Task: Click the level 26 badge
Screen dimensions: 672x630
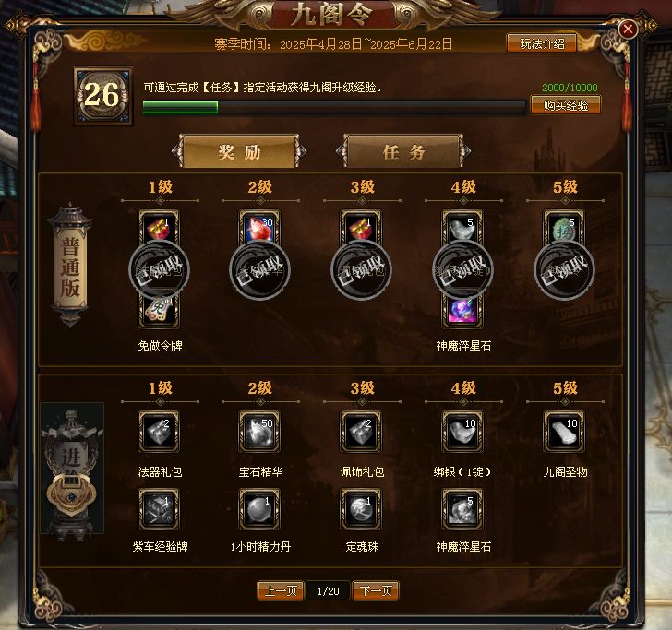Action: tap(102, 96)
